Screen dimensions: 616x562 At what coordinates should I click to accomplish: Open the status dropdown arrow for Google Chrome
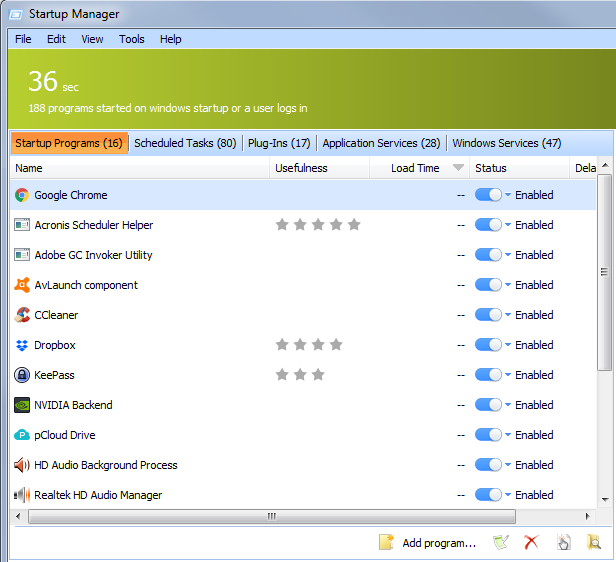click(508, 194)
